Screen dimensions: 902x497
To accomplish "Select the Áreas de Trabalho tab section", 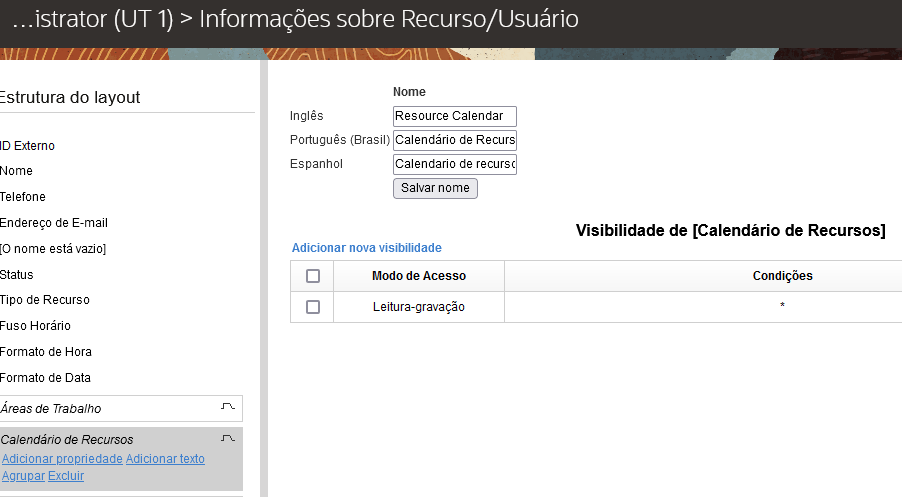I will point(121,408).
